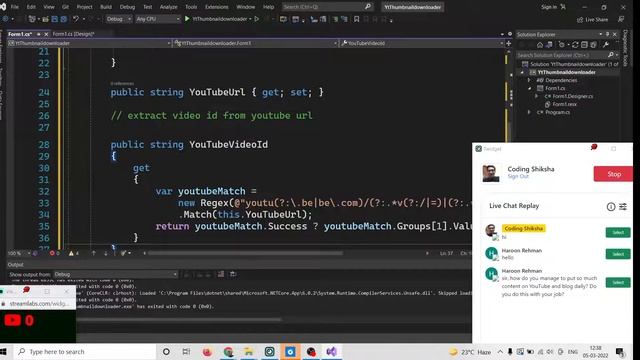Expand the Program.cs node
Image resolution: width=640 pixels, height=360 pixels.
pos(529,112)
